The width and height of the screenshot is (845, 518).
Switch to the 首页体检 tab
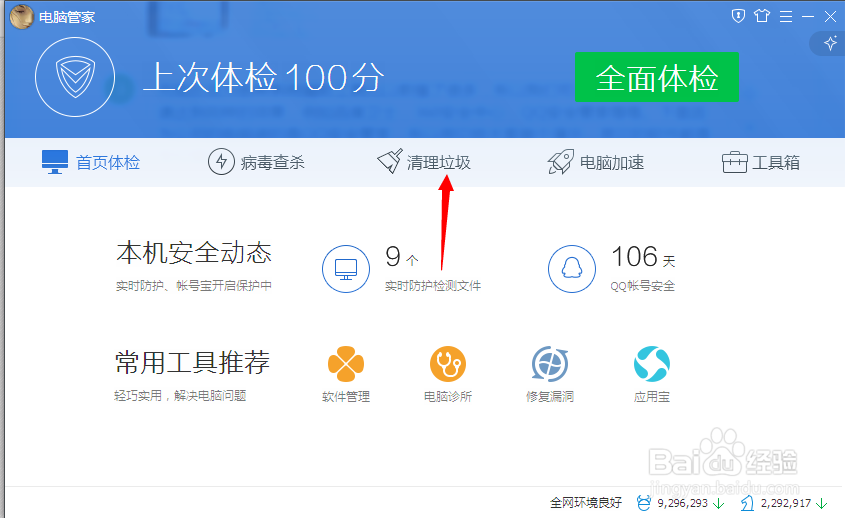[91, 162]
